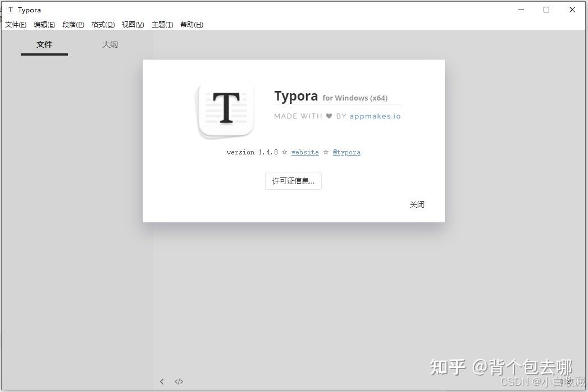Collapse sidebar using left arrow icon
The width and height of the screenshot is (588, 392).
tap(162, 381)
